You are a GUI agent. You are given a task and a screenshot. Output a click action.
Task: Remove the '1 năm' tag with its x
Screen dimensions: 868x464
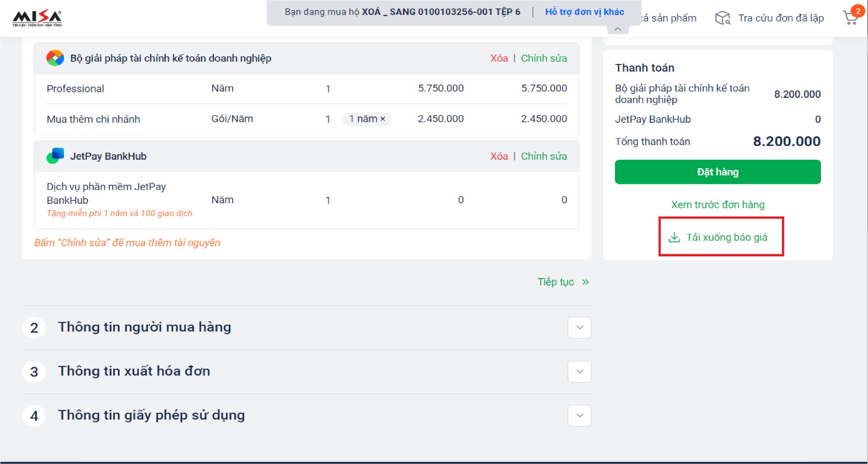click(x=383, y=119)
